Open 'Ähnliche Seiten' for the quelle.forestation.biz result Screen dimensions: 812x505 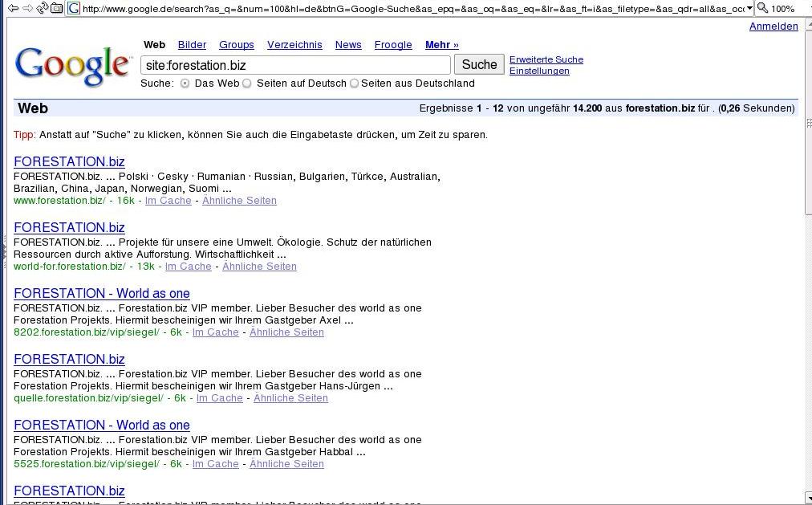291,397
